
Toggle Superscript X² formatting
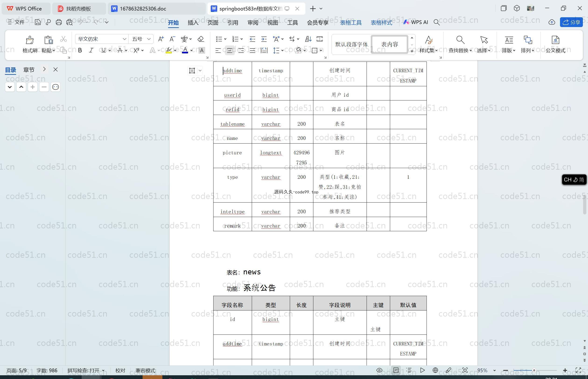click(x=136, y=50)
